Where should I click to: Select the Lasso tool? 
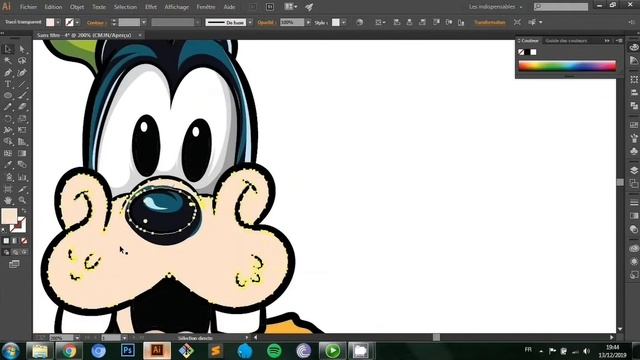click(x=22, y=60)
